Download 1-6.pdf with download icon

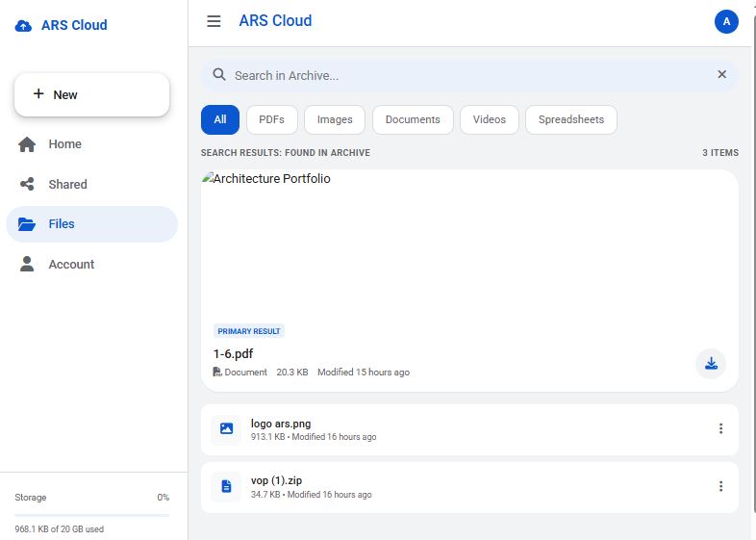[x=711, y=364]
